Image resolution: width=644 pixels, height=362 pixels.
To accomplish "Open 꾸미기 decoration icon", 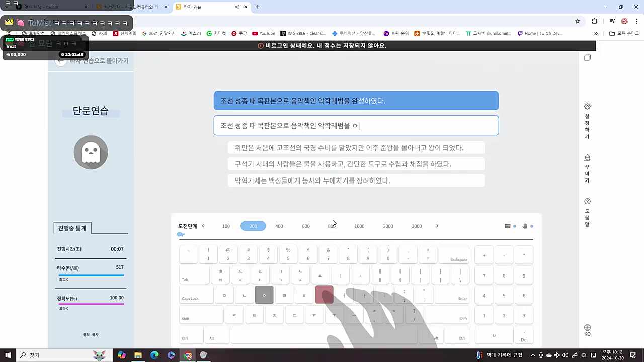I will pos(587,157).
